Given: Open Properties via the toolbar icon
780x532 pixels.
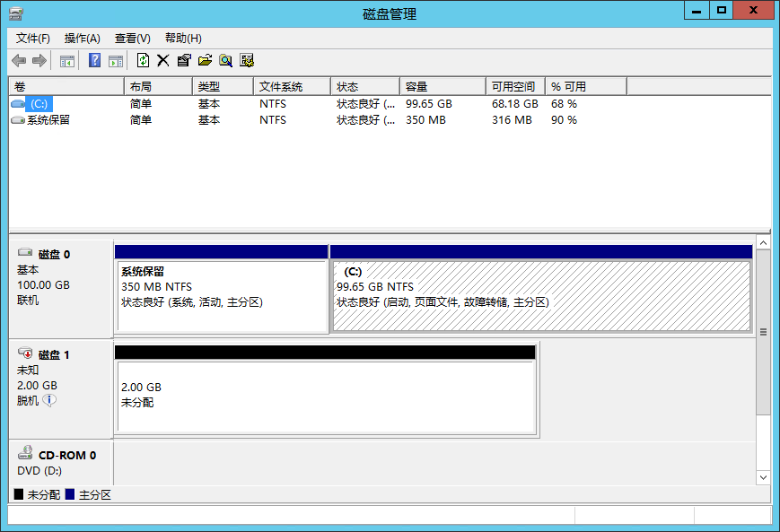Looking at the screenshot, I should 184,60.
